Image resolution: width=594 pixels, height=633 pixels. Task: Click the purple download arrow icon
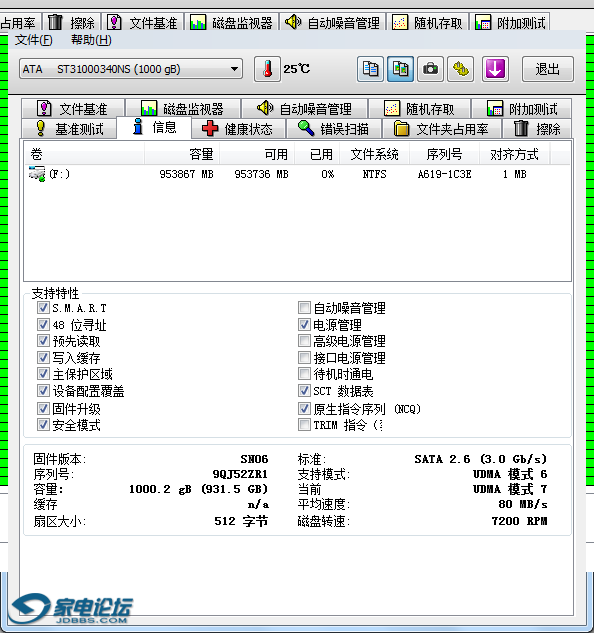pyautogui.click(x=495, y=69)
